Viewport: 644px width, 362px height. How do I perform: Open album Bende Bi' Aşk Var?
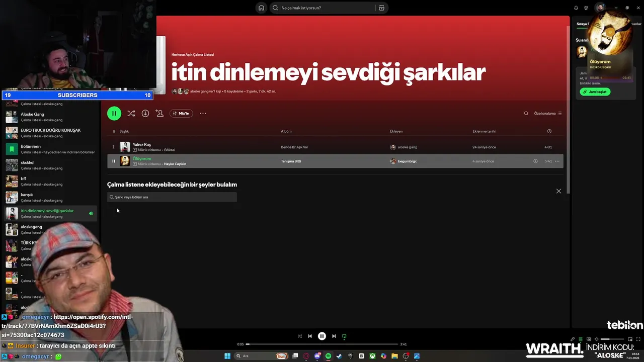point(294,147)
